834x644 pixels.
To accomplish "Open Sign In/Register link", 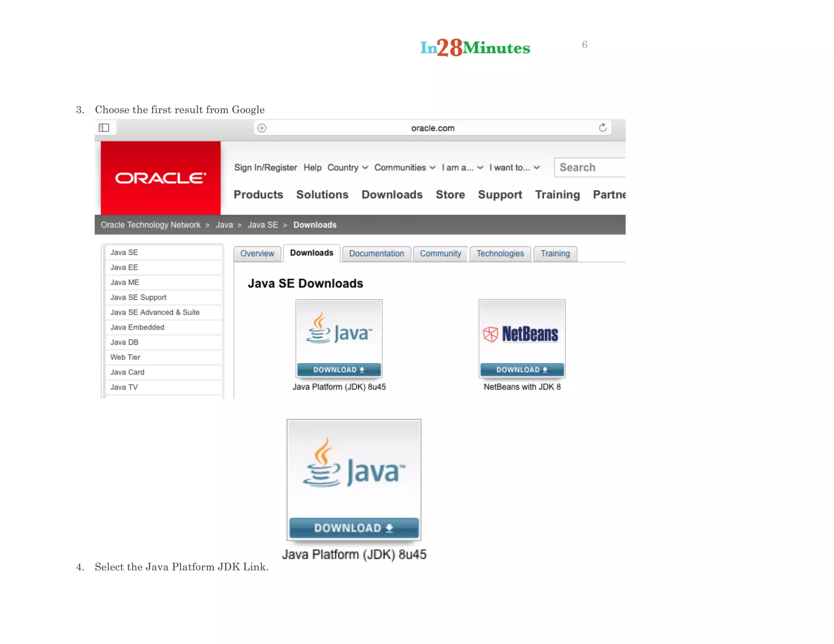I will pyautogui.click(x=266, y=168).
